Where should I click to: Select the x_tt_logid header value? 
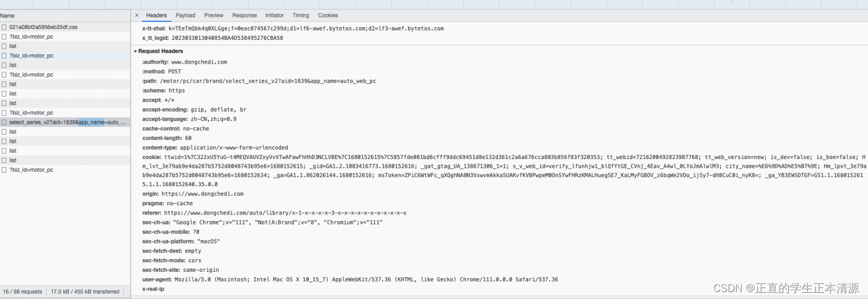[x=227, y=38]
